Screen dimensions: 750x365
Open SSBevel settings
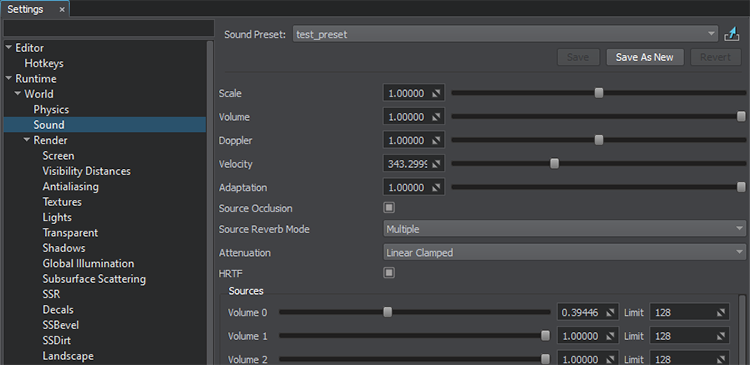pos(61,325)
